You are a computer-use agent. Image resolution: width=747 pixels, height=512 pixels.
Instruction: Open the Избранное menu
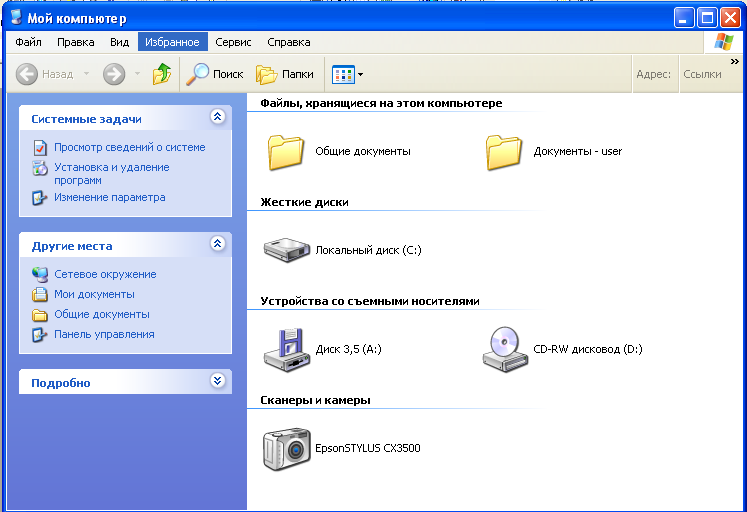172,42
